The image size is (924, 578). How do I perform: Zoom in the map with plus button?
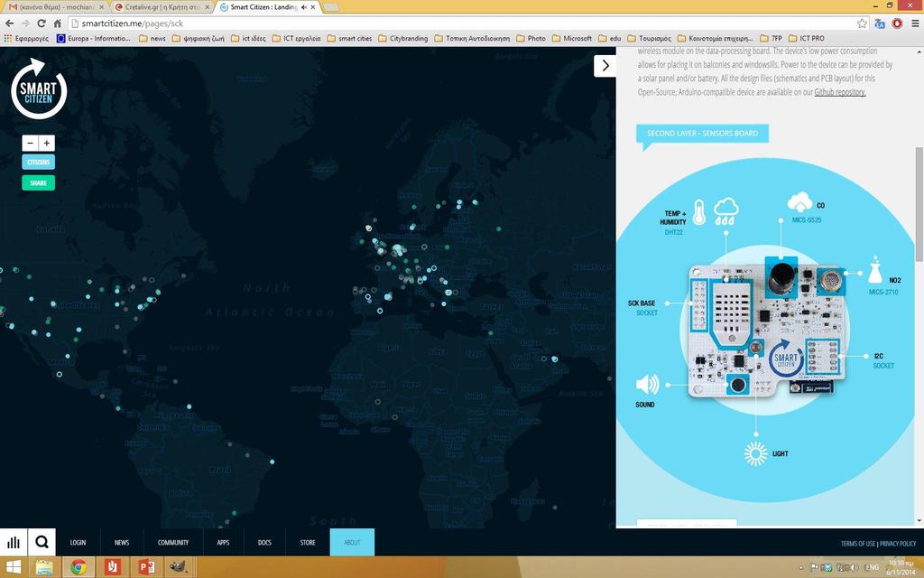tap(47, 143)
